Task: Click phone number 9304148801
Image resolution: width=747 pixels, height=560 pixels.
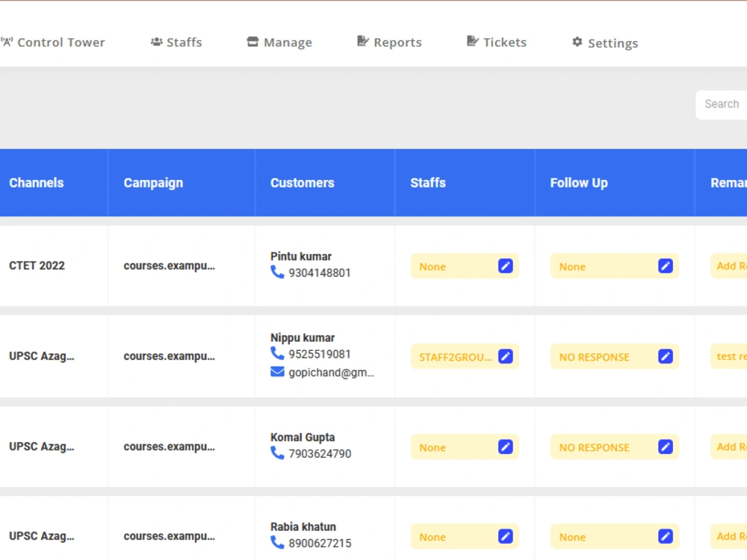Action: pos(320,273)
